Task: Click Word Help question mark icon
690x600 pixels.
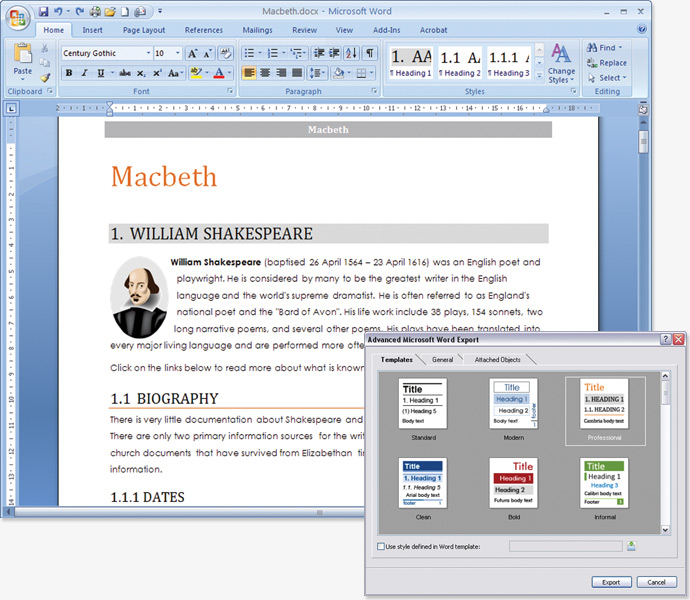Action: coord(642,29)
